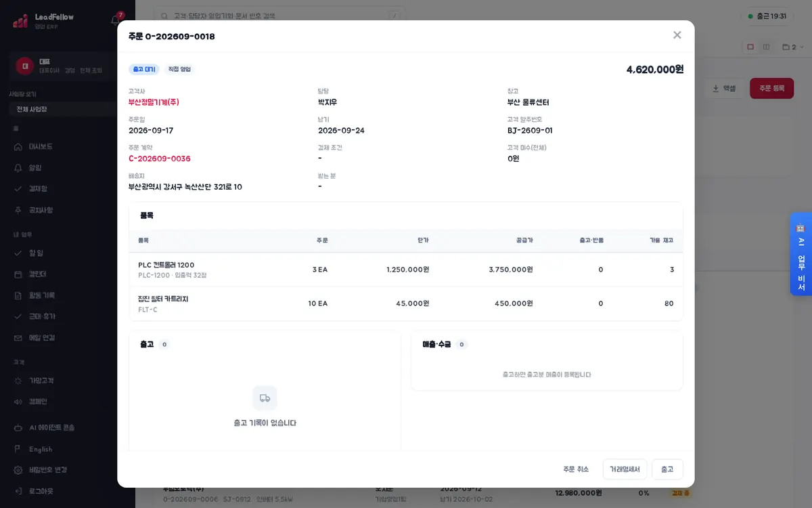Click the 로그아웃 icon in sidebar
Viewport: 812px width, 508px height.
pos(18,491)
